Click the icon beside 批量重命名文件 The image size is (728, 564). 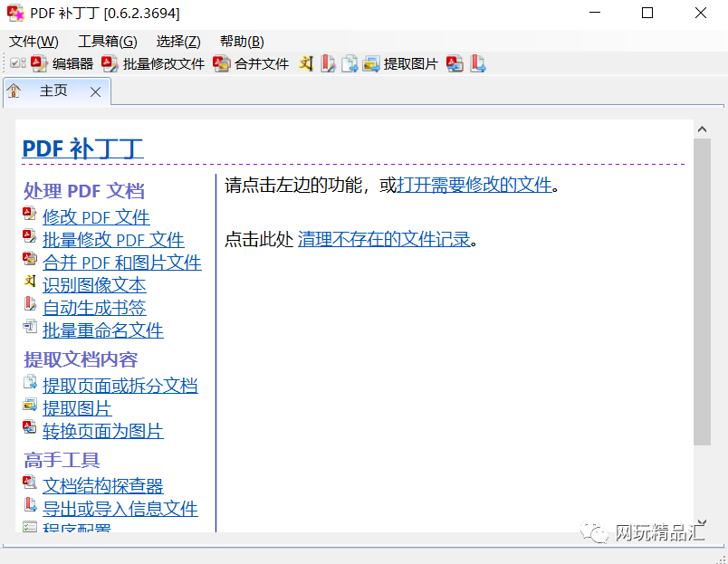click(x=30, y=326)
